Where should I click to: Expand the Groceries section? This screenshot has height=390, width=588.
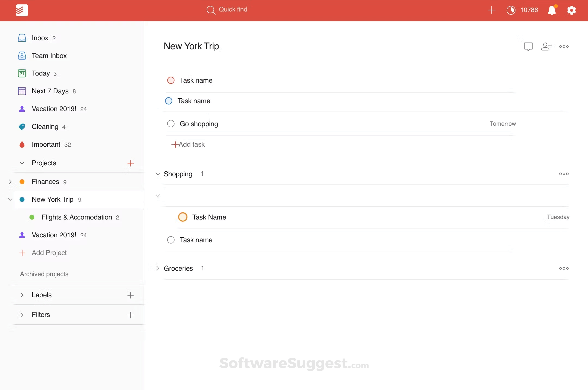(x=158, y=268)
